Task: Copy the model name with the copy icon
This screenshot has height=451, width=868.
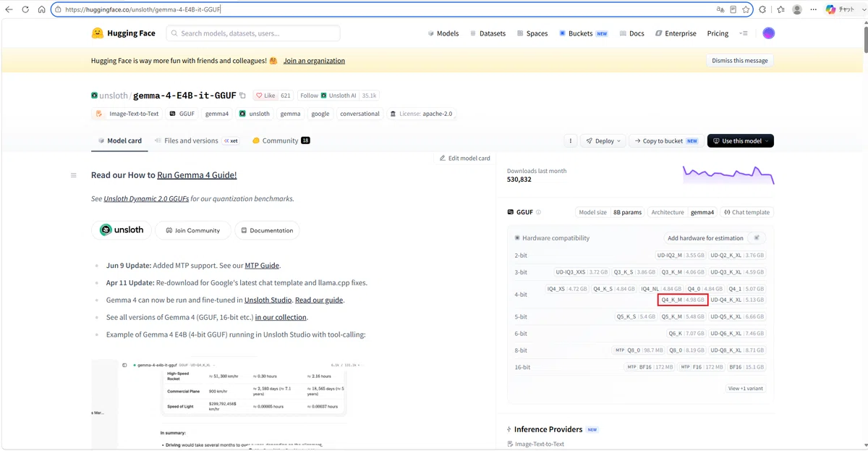Action: [x=242, y=96]
